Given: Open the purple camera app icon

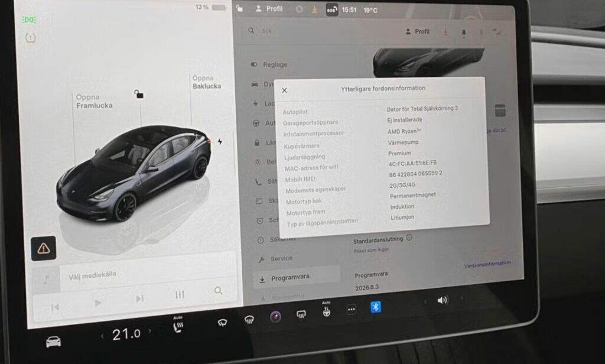Looking at the screenshot, I should pos(275,317).
